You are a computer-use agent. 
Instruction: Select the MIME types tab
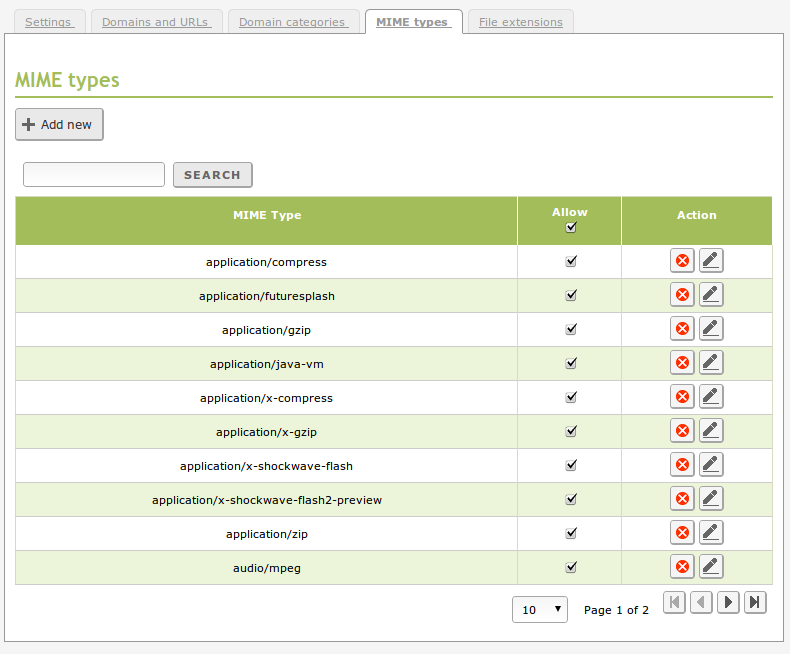point(414,22)
